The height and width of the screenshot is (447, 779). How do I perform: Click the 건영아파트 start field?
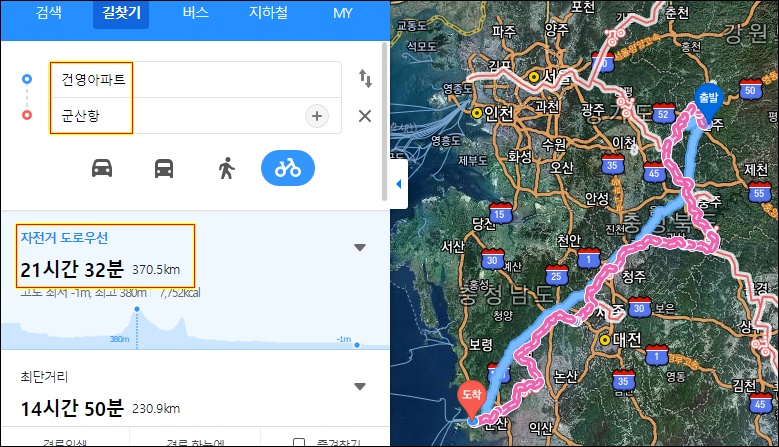tap(195, 79)
